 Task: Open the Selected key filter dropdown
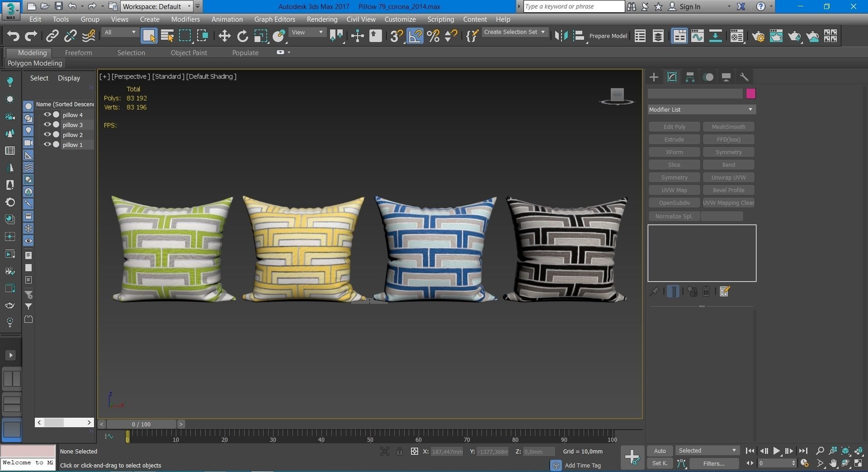pyautogui.click(x=708, y=451)
